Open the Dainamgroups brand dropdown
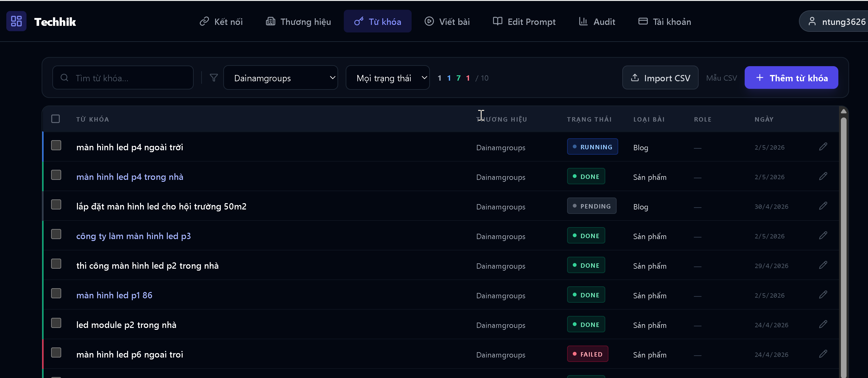This screenshot has width=868, height=378. tap(281, 78)
